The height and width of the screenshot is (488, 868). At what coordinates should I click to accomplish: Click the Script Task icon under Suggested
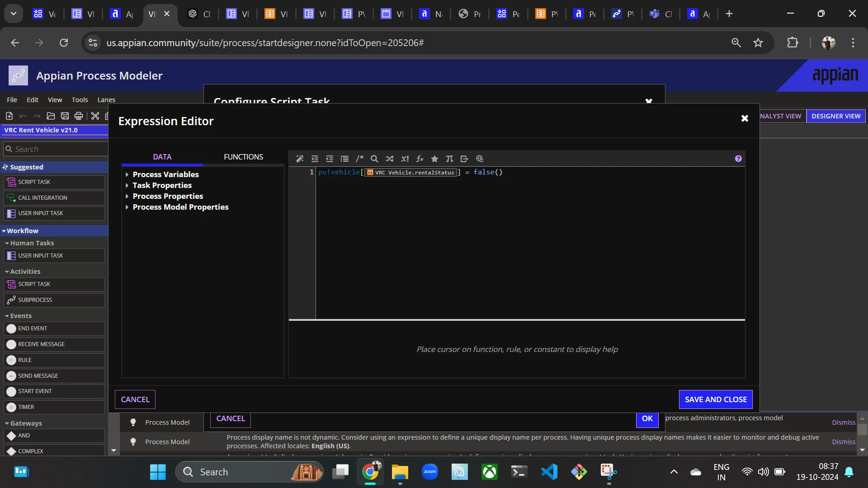coord(11,182)
